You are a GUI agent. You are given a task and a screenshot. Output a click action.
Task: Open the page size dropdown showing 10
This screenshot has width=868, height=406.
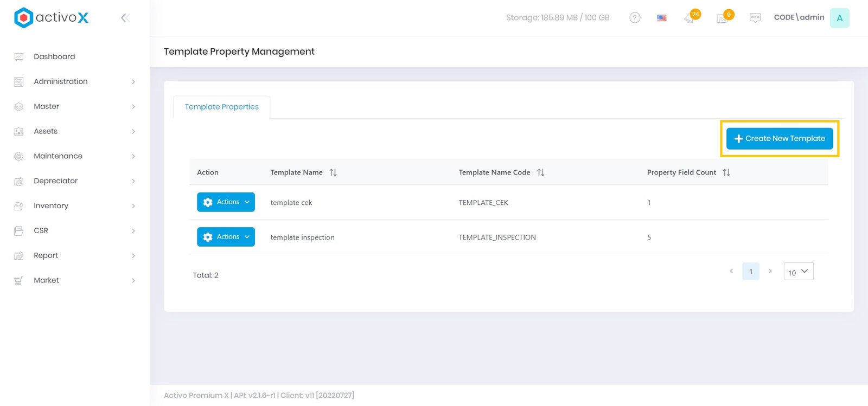pyautogui.click(x=798, y=272)
